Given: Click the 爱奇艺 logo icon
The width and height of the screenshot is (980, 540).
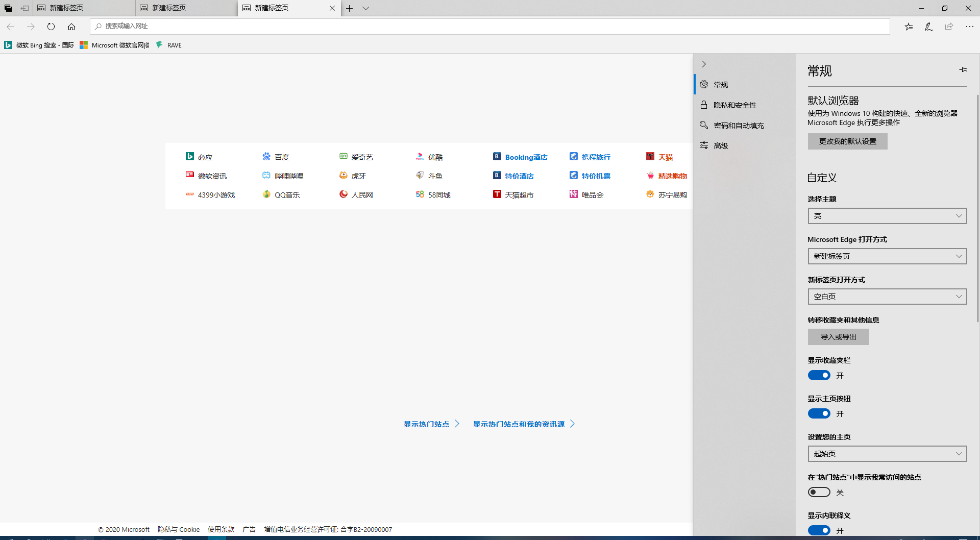Looking at the screenshot, I should 344,157.
